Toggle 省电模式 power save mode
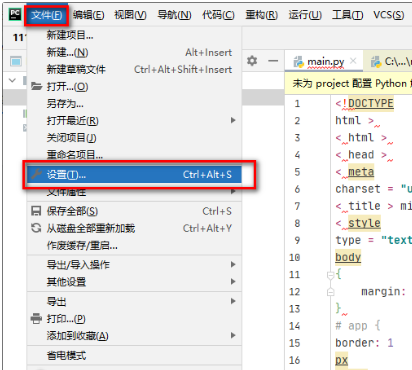The image size is (412, 370). tap(134, 356)
